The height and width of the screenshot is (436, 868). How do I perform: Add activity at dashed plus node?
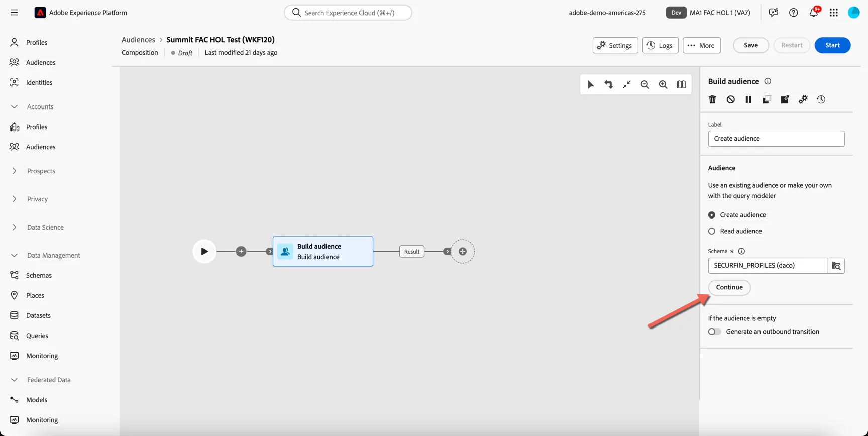(x=463, y=251)
